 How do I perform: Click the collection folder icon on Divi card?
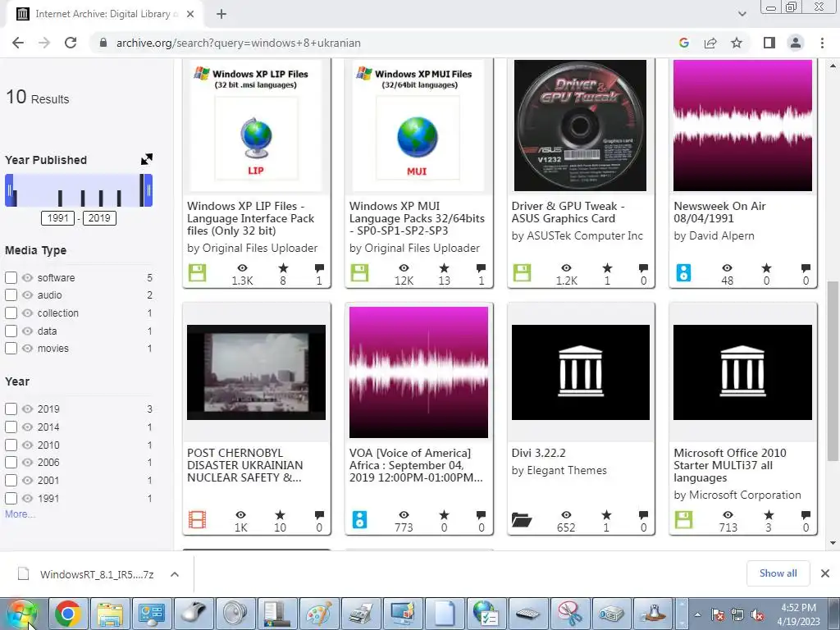(521, 519)
